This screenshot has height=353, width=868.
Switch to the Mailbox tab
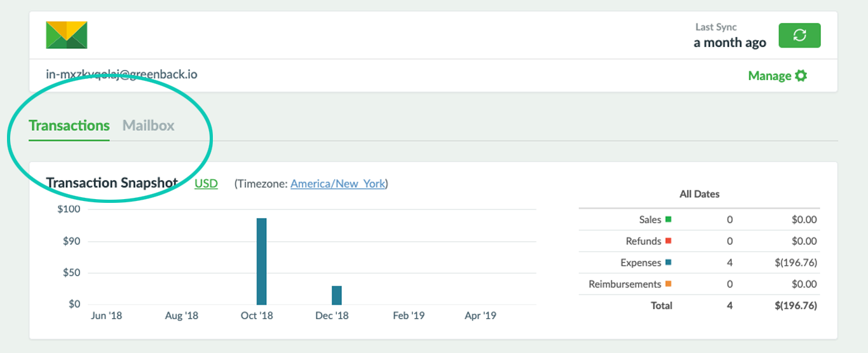[x=148, y=125]
